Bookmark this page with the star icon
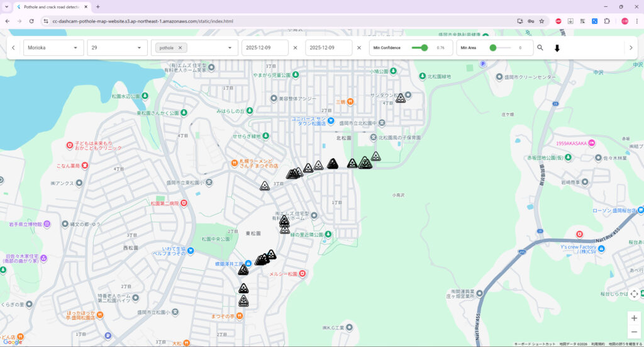The width and height of the screenshot is (644, 347). (x=541, y=21)
